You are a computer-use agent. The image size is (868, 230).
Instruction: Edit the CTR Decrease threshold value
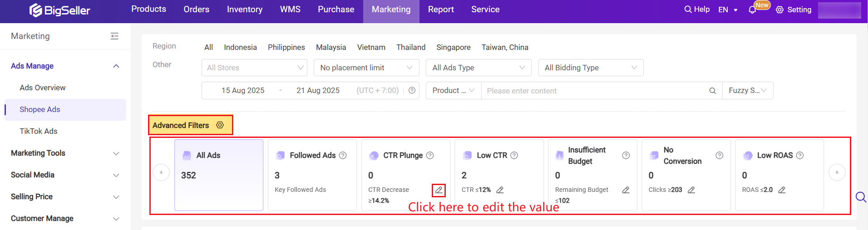(439, 190)
